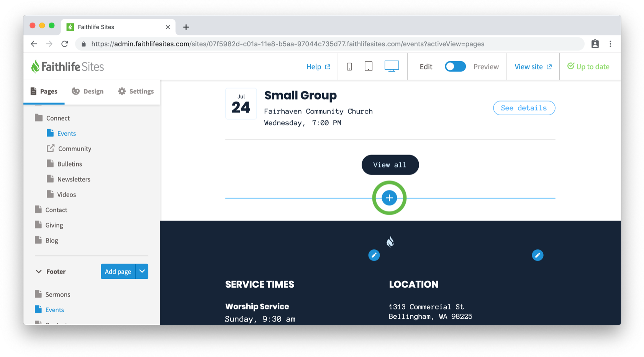Viewport: 644px width, 357px height.
Task: Collapse the Footer section chevron
Action: tap(39, 272)
